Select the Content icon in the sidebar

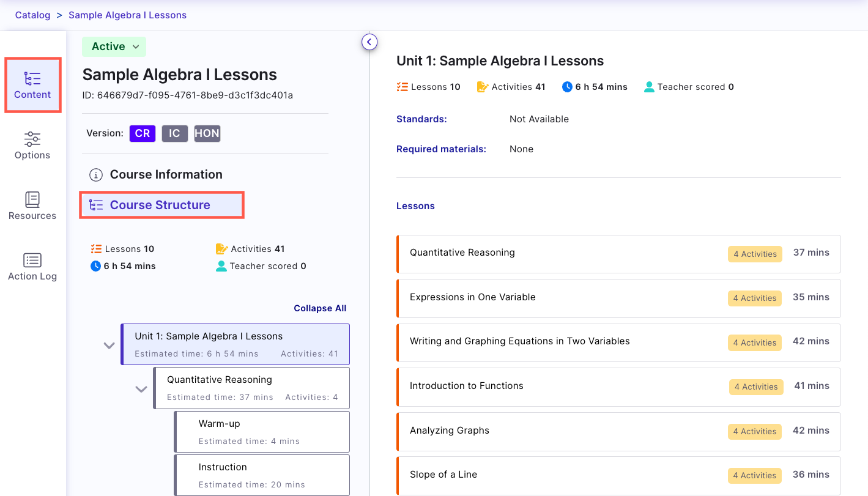click(32, 85)
